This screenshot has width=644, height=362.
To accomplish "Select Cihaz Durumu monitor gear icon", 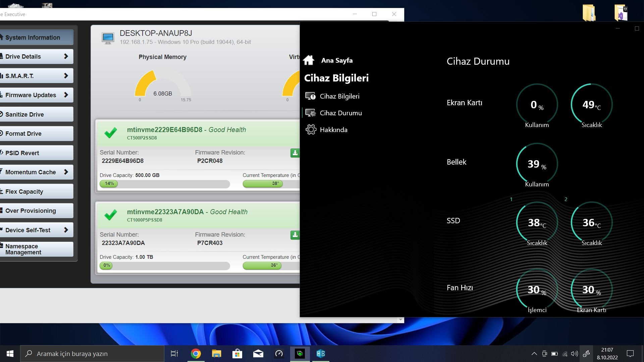I will pyautogui.click(x=310, y=113).
